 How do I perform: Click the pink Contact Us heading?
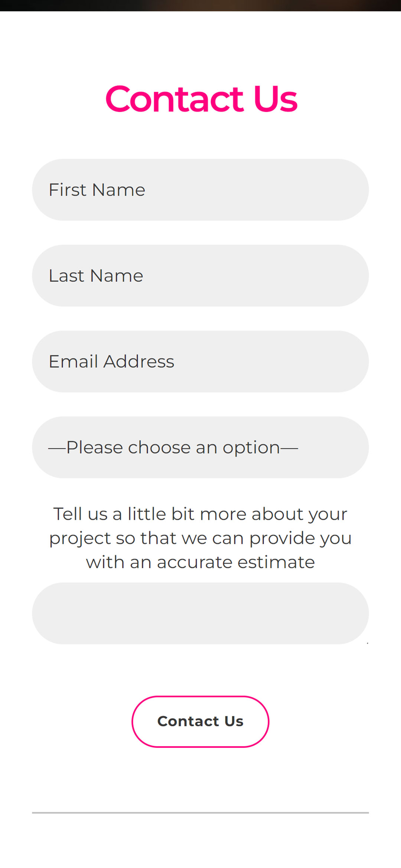coord(201,99)
